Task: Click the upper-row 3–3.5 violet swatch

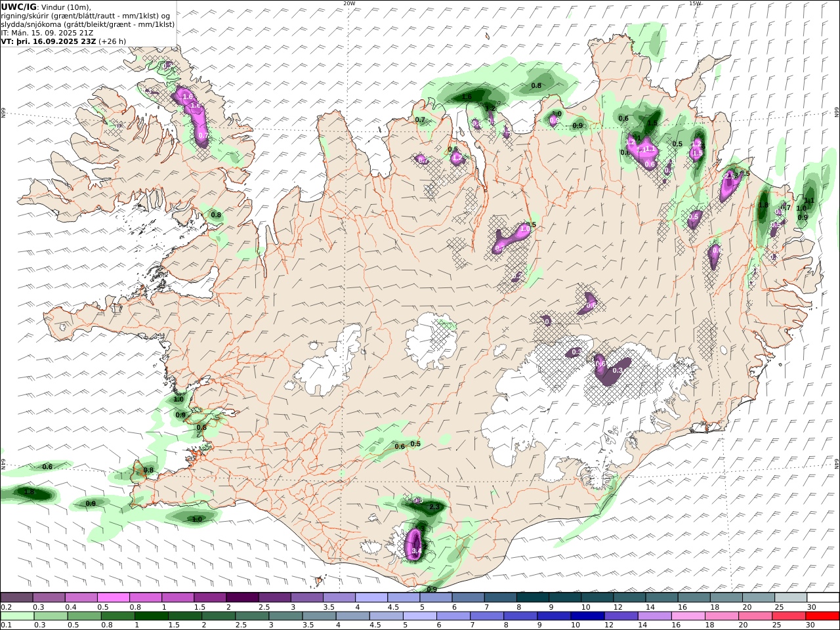Action: 307,598
